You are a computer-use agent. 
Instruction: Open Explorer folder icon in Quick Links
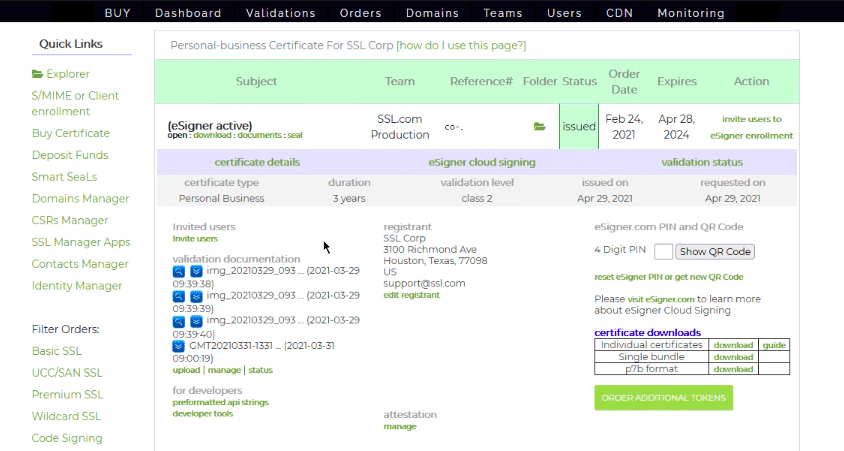tap(38, 74)
